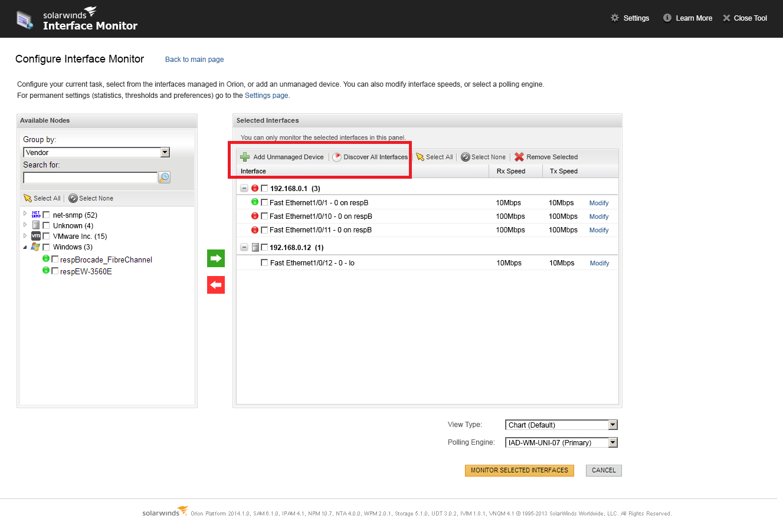Click red status icon of Fast Ethernet1/0/11
The width and height of the screenshot is (783, 532).
click(255, 230)
